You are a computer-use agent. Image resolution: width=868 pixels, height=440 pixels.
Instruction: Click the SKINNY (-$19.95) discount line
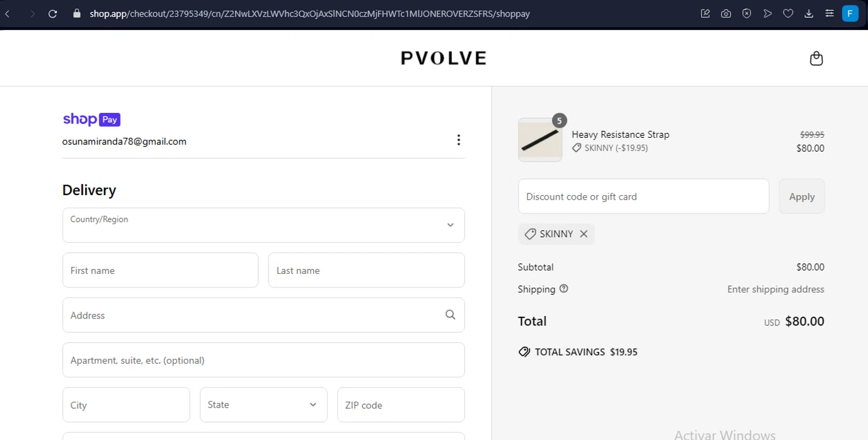pos(610,148)
